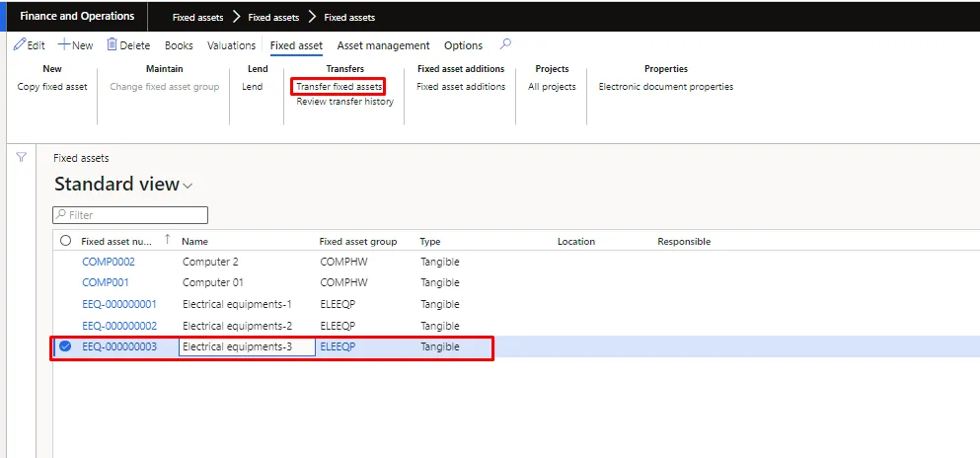
Task: Open the Valuations tab
Action: pos(231,45)
